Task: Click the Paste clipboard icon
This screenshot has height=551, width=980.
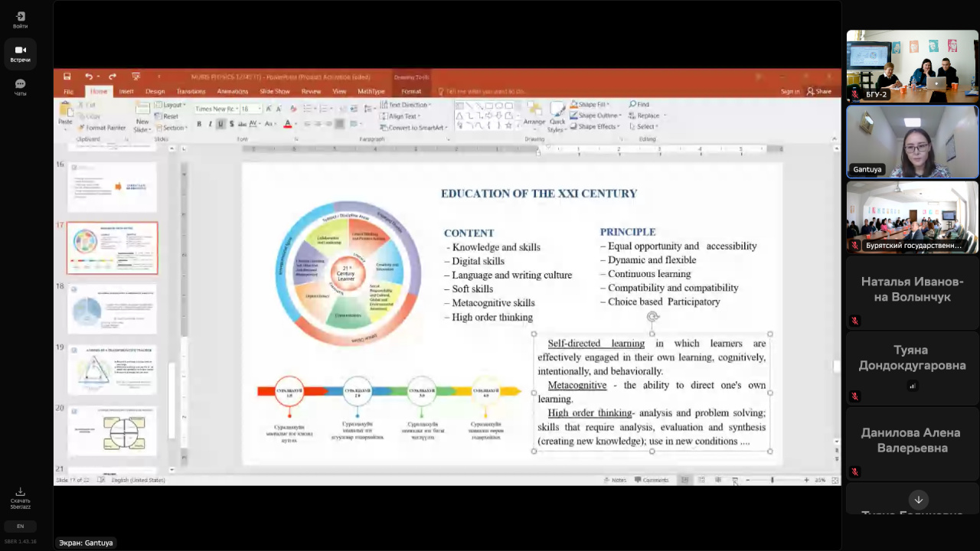Action: click(x=66, y=113)
